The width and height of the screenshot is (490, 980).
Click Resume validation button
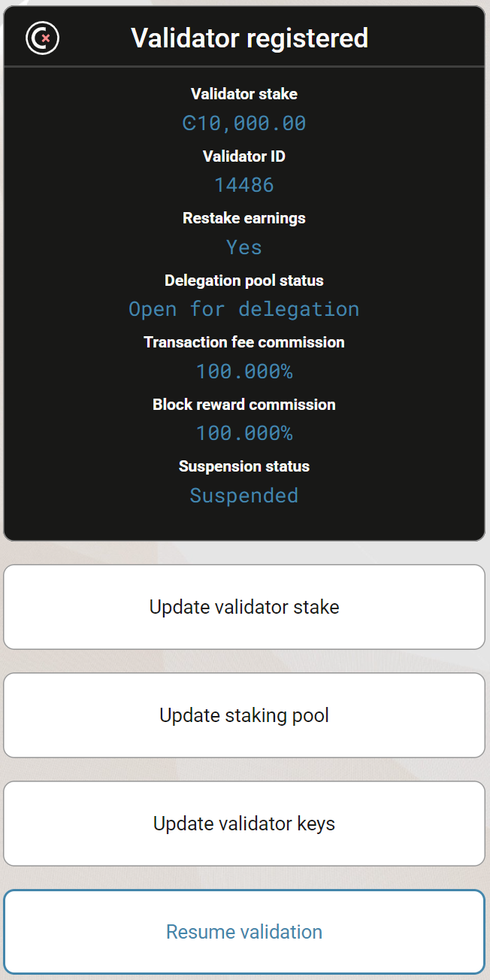coord(244,932)
